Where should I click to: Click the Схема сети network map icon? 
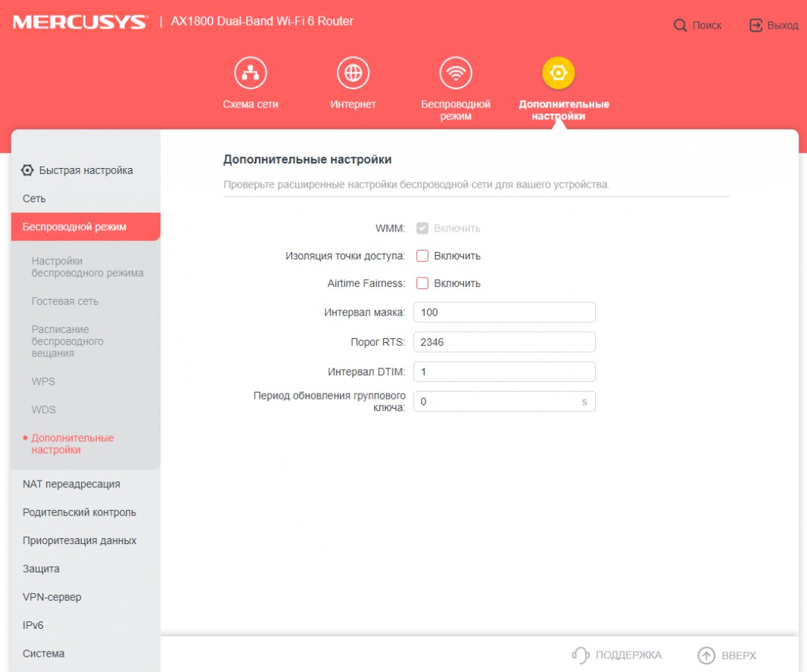tap(250, 73)
